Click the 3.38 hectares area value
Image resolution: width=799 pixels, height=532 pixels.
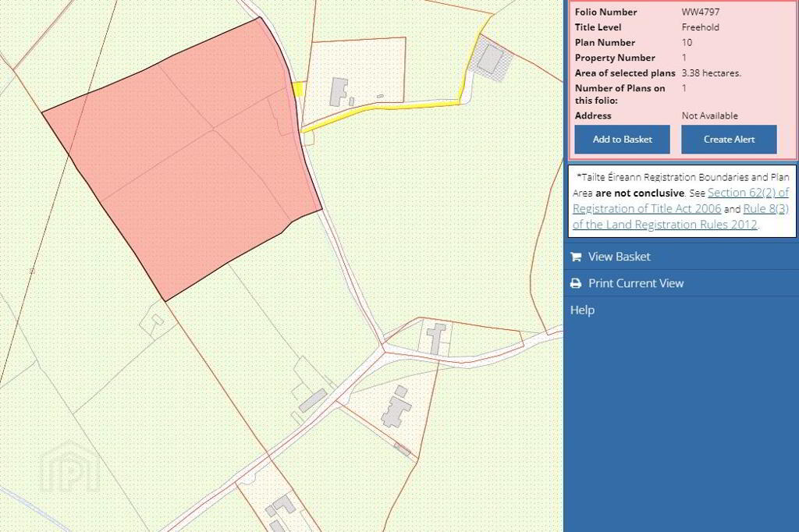(711, 73)
